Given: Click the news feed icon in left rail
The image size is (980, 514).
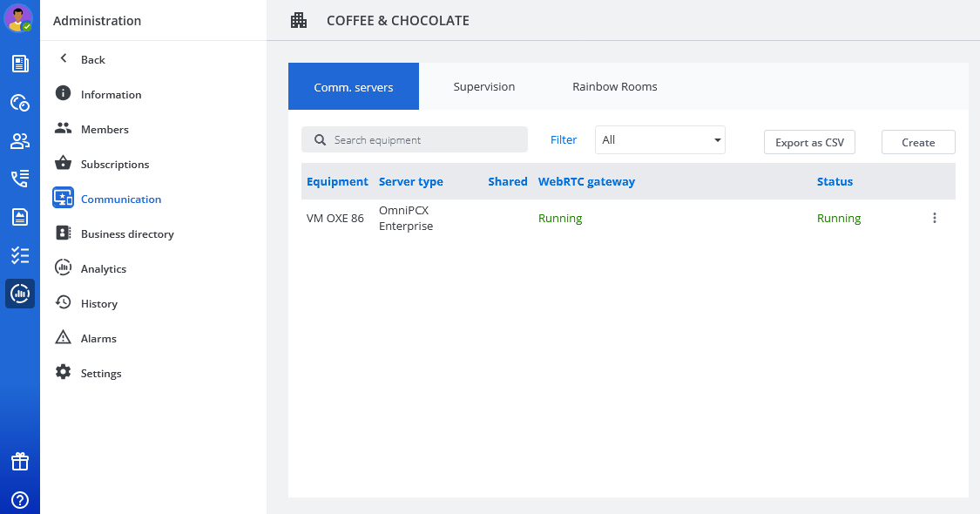Looking at the screenshot, I should pos(20,64).
